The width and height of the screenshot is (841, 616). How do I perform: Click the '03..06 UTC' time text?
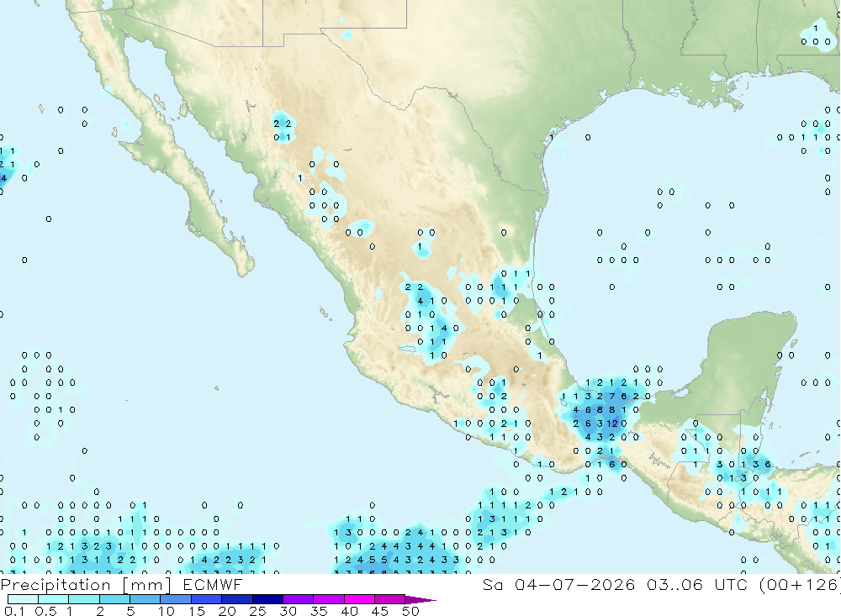697,584
